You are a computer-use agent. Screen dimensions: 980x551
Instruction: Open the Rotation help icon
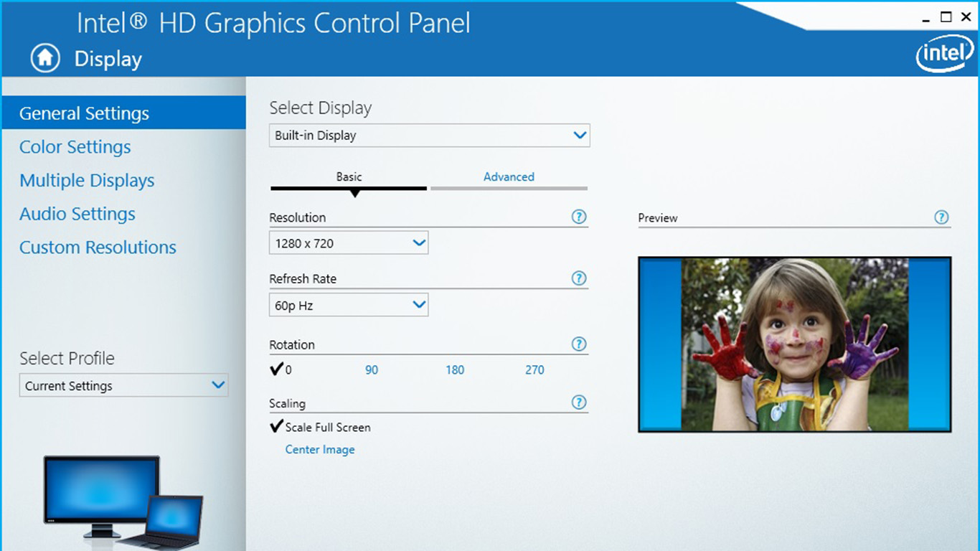pyautogui.click(x=579, y=344)
